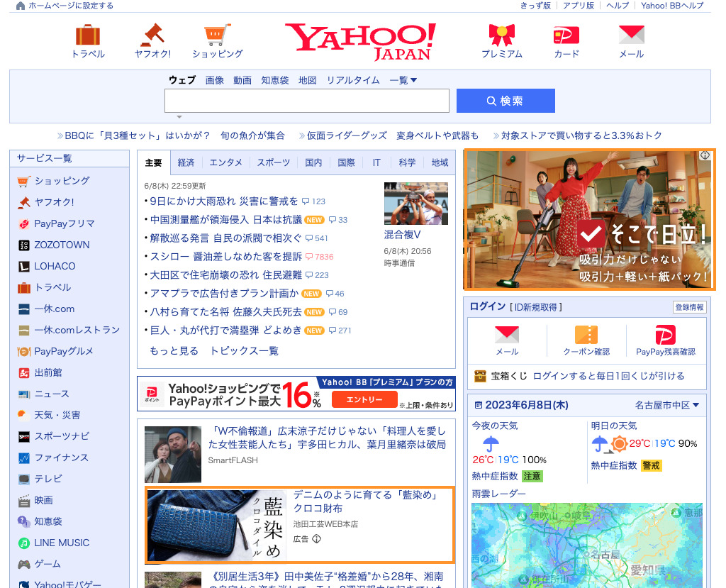726x588 pixels.
Task: Click the PayPayグルメ sidebar icon
Action: 23,352
